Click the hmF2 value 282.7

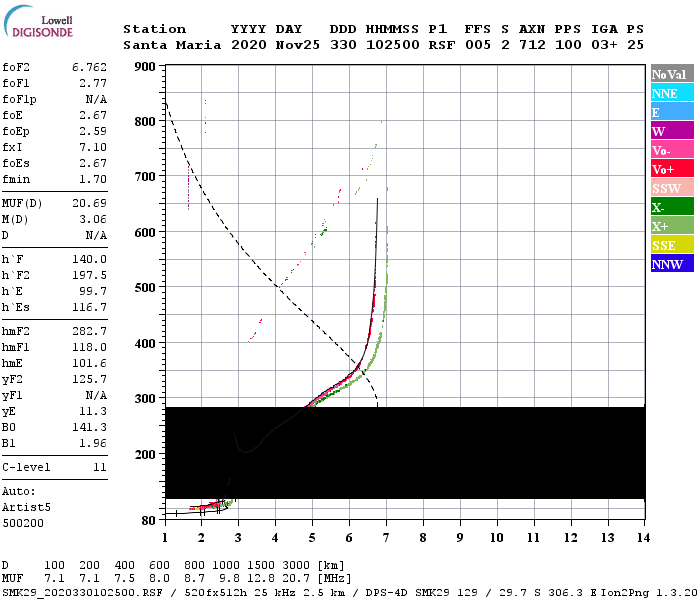(x=89, y=331)
